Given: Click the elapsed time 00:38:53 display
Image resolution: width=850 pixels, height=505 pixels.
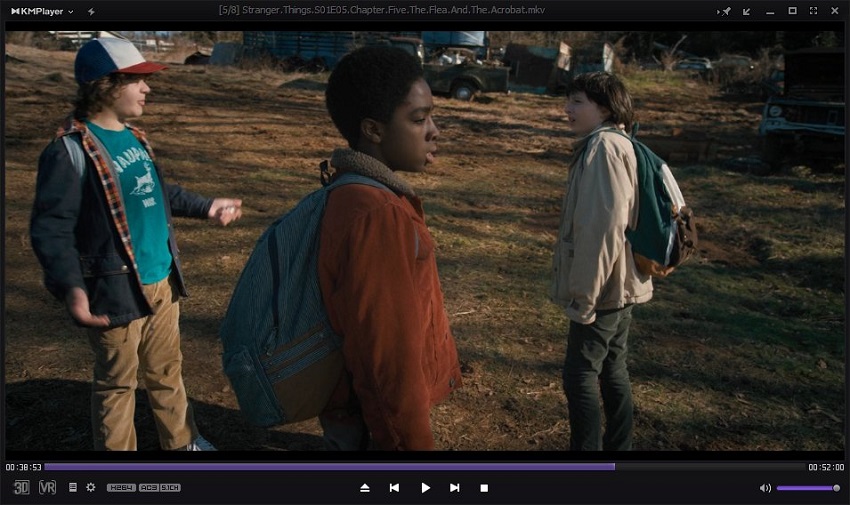Looking at the screenshot, I should 23,467.
